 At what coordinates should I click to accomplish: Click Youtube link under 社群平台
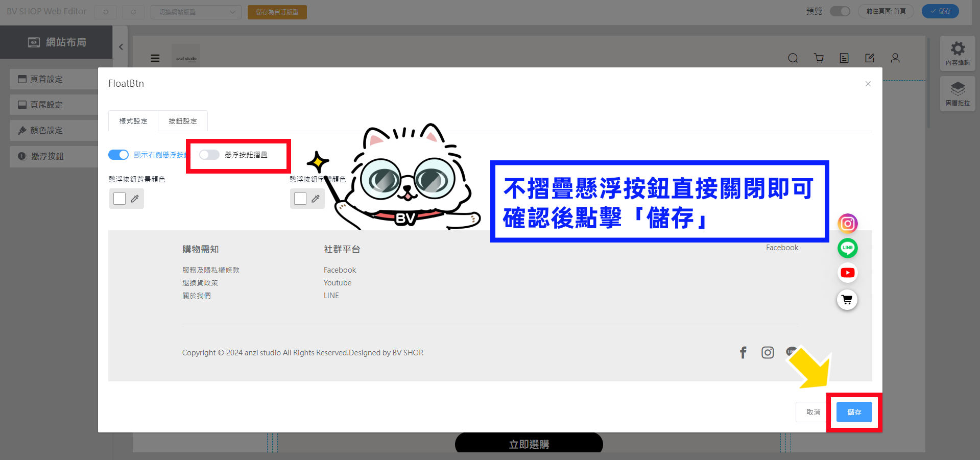[338, 283]
